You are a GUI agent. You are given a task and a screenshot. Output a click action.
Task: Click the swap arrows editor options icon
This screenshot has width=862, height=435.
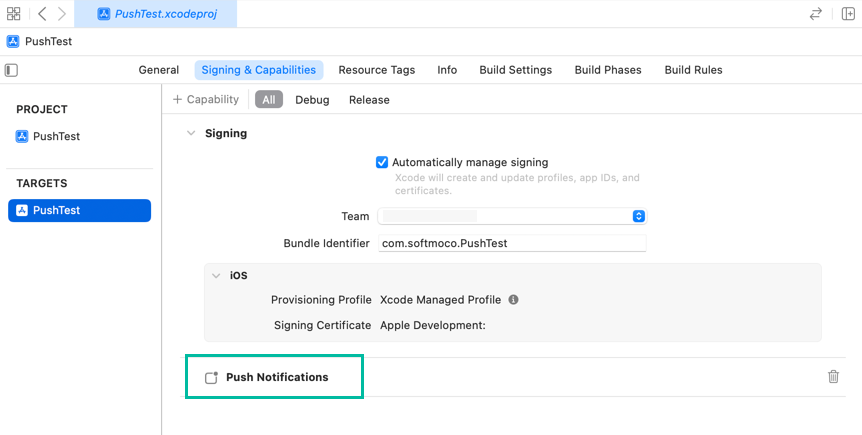click(816, 14)
